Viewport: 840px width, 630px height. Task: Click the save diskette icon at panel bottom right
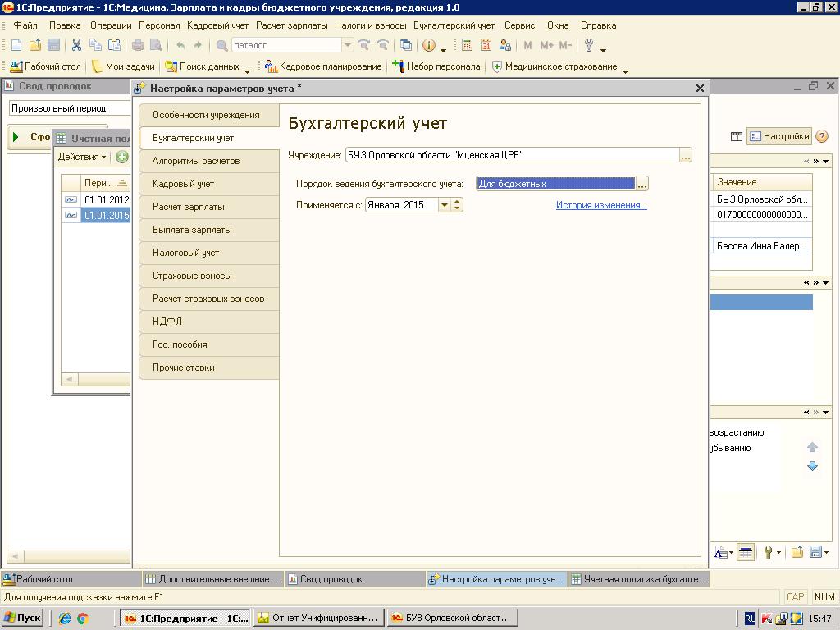click(x=816, y=552)
